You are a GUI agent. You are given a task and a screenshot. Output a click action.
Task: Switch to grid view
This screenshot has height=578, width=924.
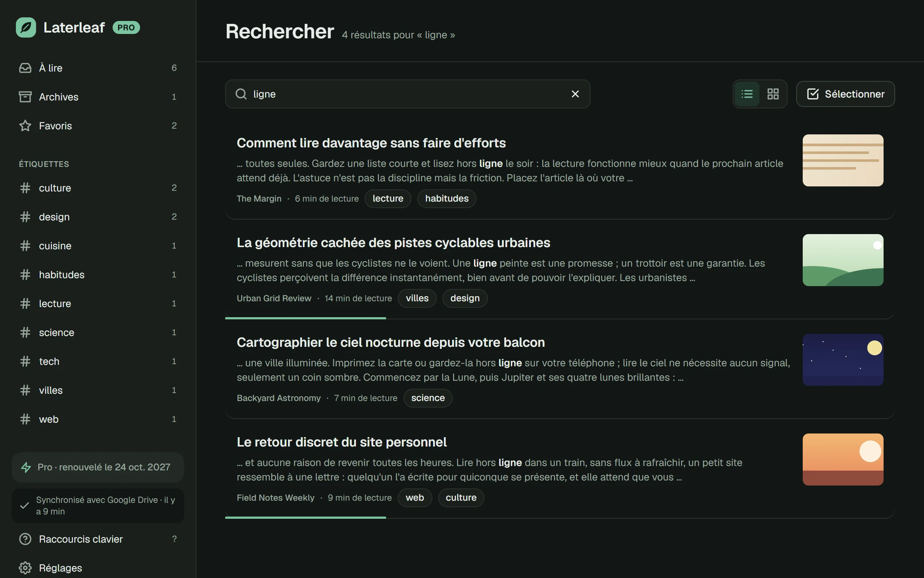pos(773,94)
